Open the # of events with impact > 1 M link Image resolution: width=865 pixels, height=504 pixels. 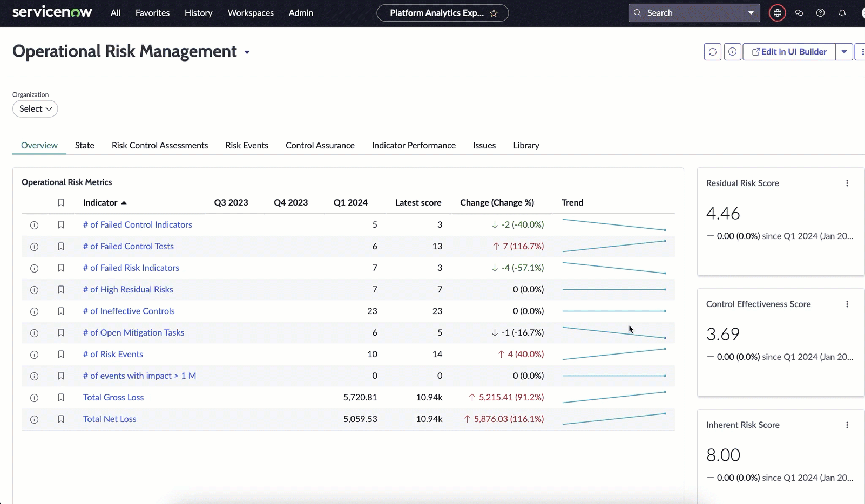[x=139, y=376]
